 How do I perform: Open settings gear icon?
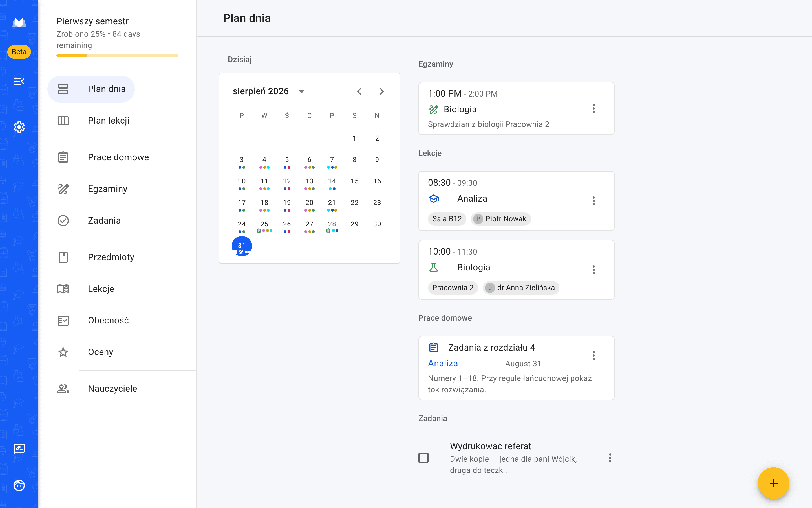tap(19, 127)
